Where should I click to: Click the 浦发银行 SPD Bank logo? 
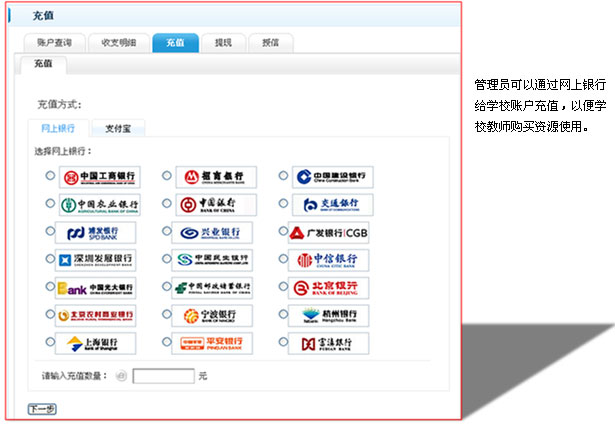pos(95,232)
